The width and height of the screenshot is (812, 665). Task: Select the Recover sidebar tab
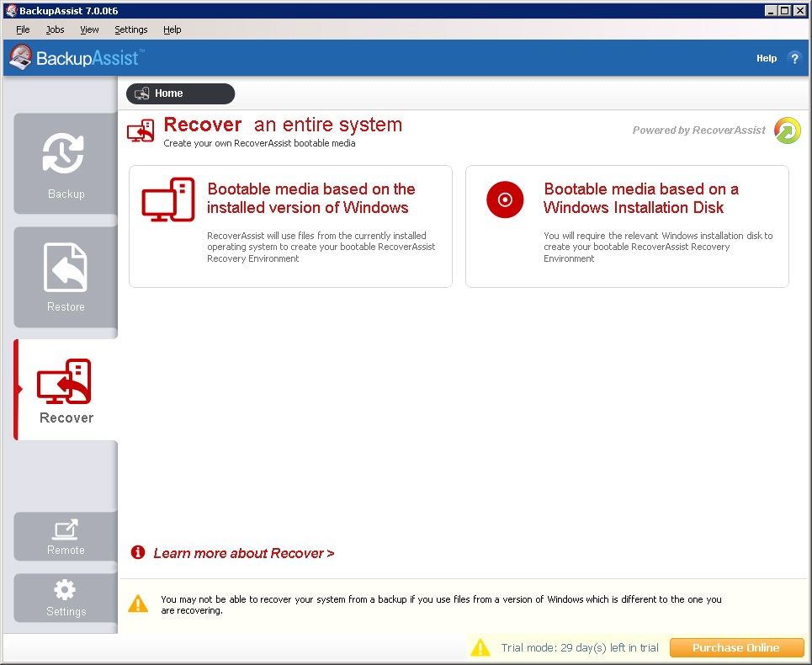pyautogui.click(x=66, y=391)
